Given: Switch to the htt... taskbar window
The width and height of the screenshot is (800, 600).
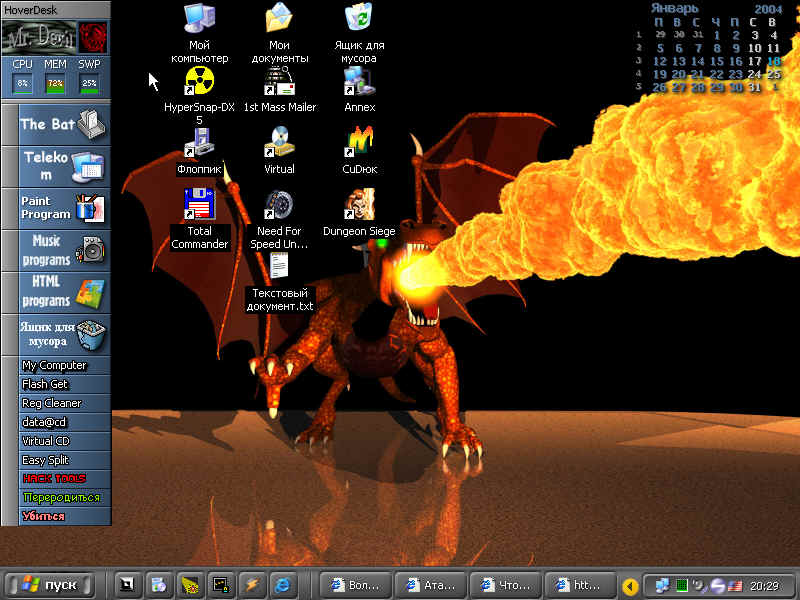Looking at the screenshot, I should point(581,585).
